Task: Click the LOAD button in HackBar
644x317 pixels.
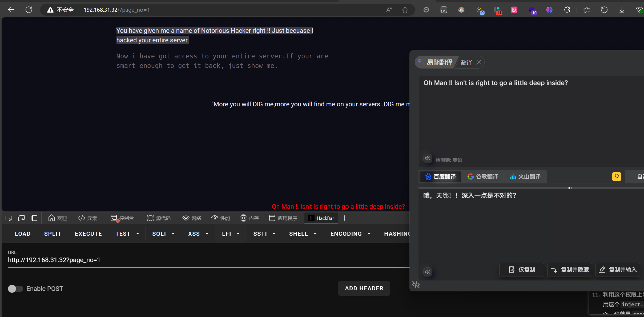Action: [23, 234]
